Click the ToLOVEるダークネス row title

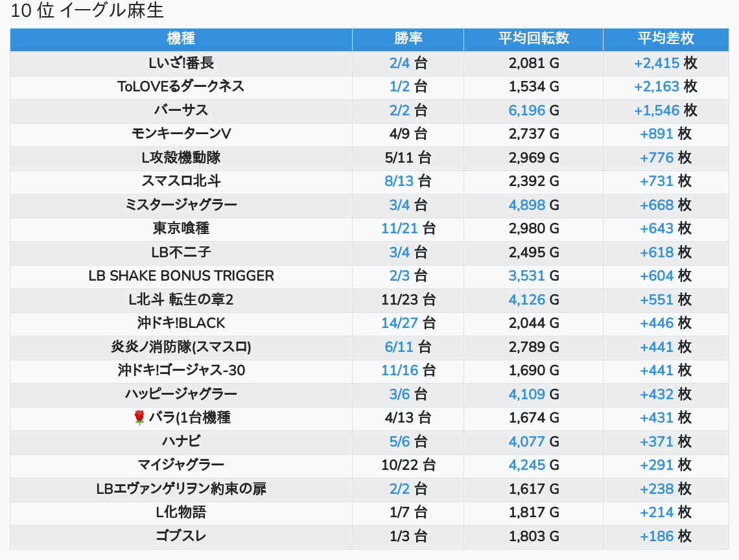click(181, 87)
